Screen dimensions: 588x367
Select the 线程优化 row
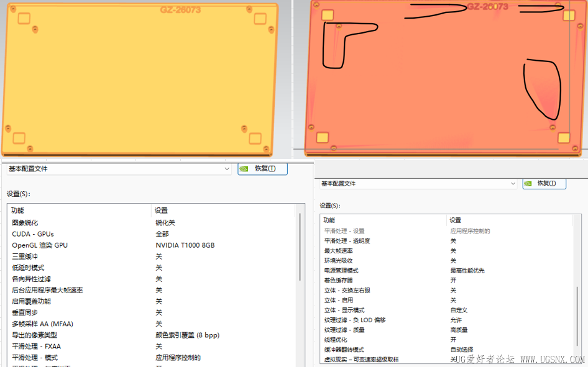click(447, 340)
